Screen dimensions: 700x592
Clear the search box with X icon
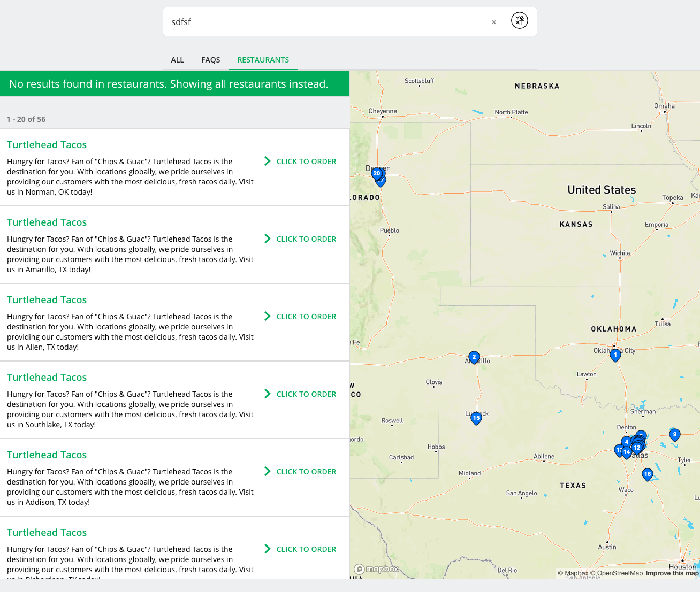pos(493,22)
